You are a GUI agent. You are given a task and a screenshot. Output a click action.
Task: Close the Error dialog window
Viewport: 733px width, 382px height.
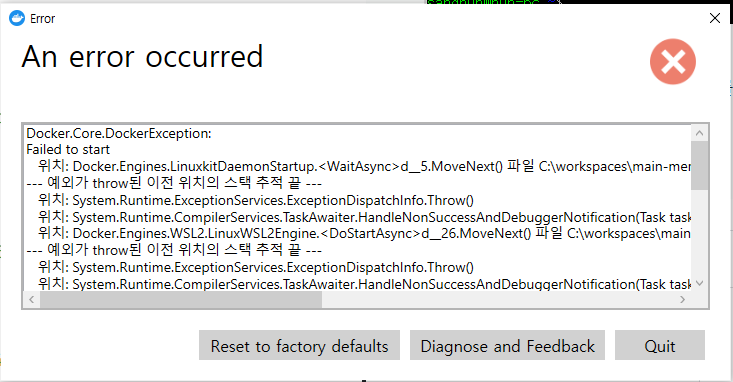coord(715,18)
